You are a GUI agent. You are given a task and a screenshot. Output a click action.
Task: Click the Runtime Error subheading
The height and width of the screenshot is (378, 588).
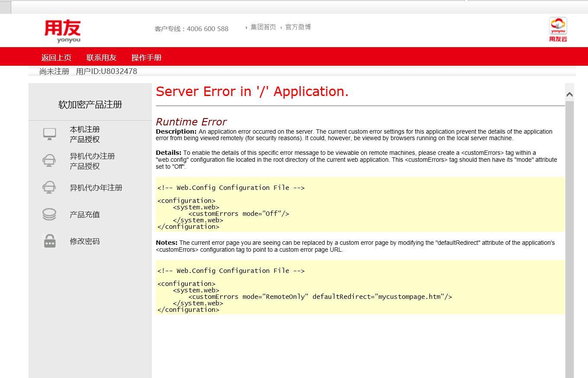pos(191,122)
